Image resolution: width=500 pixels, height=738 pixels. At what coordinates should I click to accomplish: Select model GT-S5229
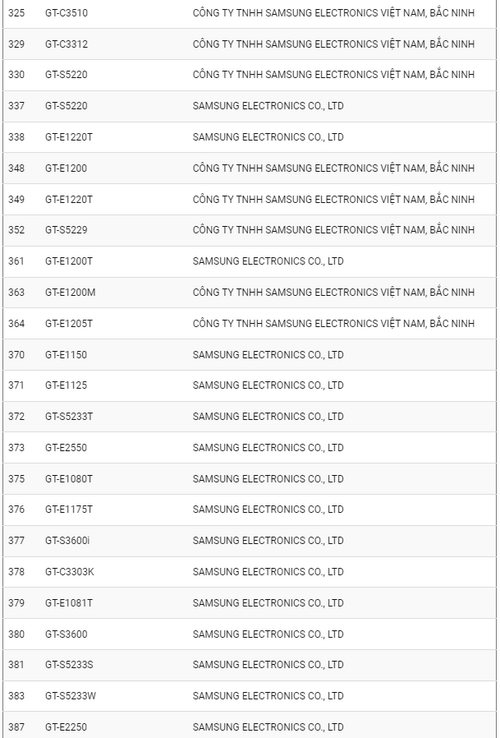pyautogui.click(x=66, y=230)
